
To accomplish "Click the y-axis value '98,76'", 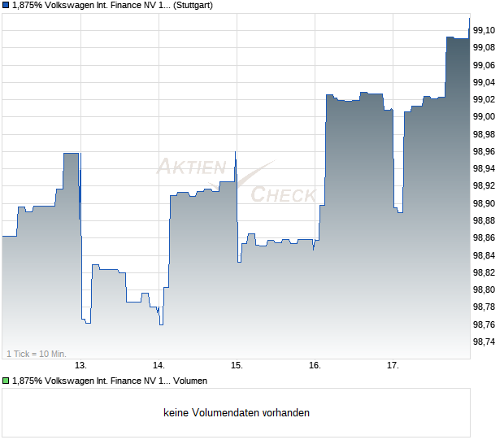I will (x=484, y=324).
